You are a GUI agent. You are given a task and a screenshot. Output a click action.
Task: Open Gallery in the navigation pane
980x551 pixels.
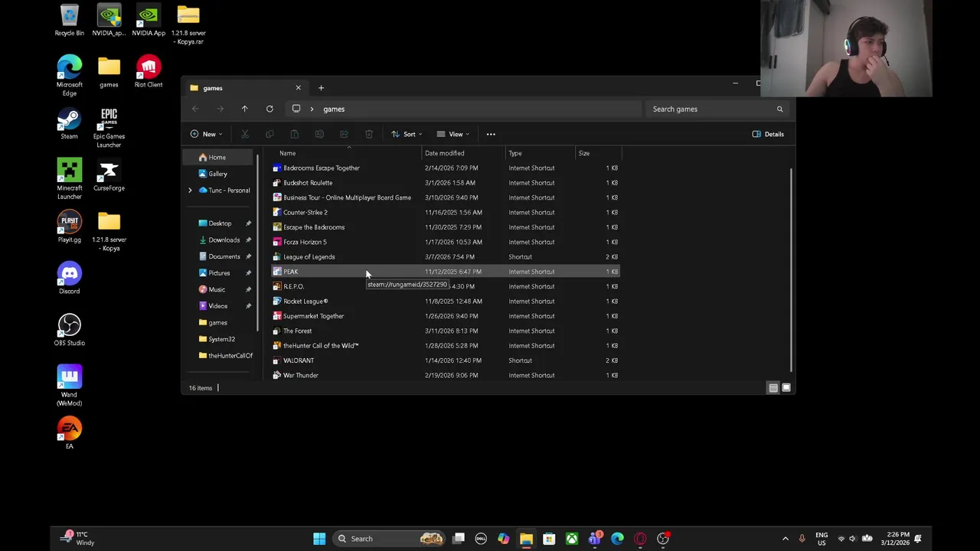(x=217, y=174)
